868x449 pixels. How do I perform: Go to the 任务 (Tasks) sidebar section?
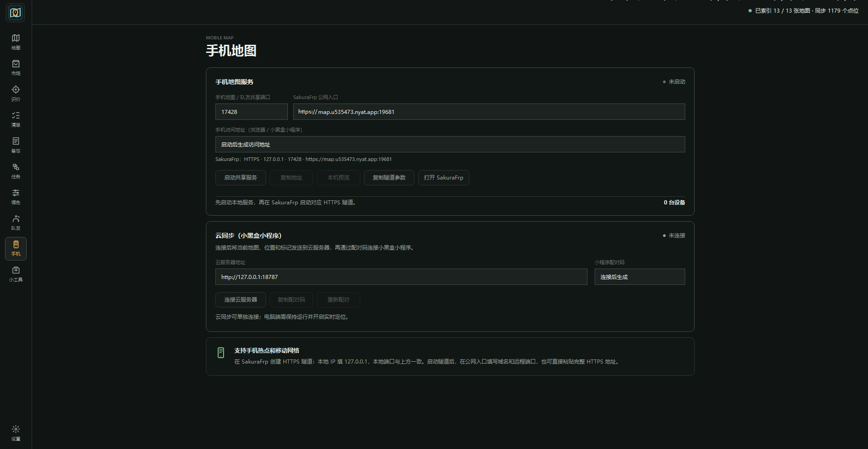[x=16, y=170]
